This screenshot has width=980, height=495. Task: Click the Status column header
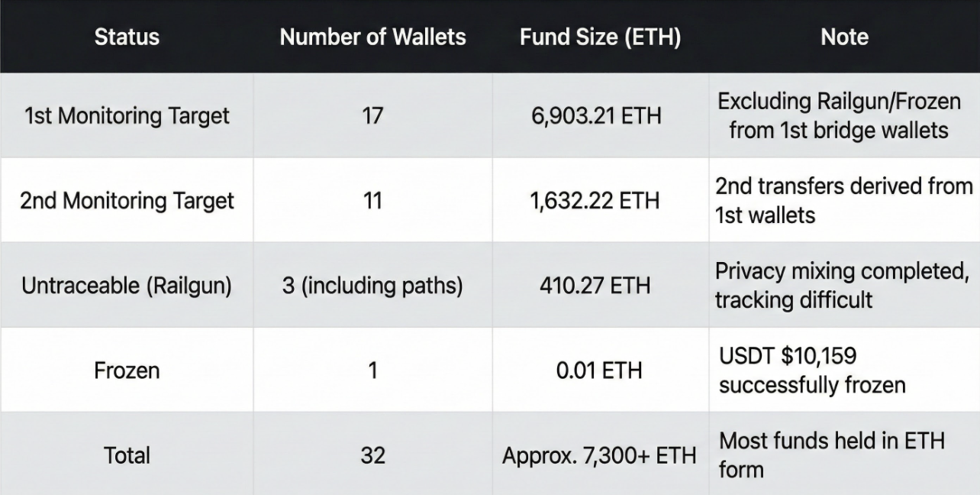pyautogui.click(x=127, y=37)
